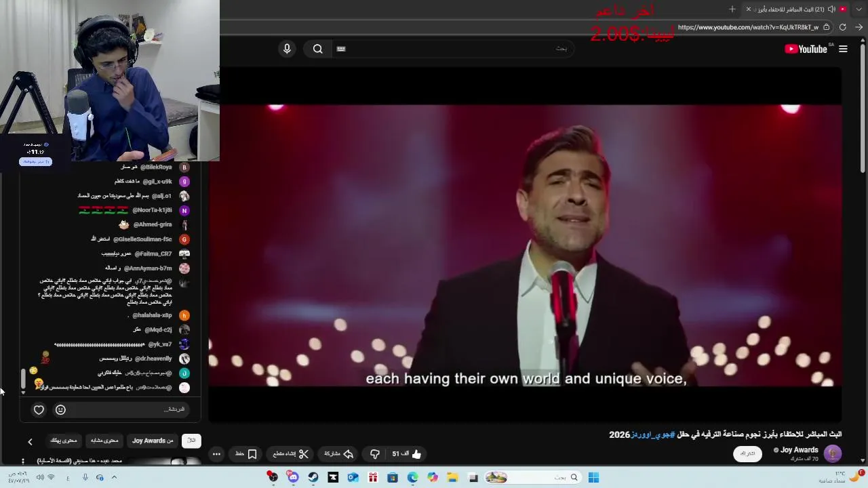This screenshot has height=488, width=868.
Task: Go to YouTube home via logo
Action: coord(806,49)
